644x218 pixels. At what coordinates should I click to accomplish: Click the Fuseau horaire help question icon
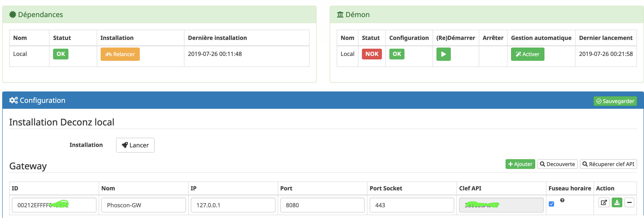[x=562, y=200]
